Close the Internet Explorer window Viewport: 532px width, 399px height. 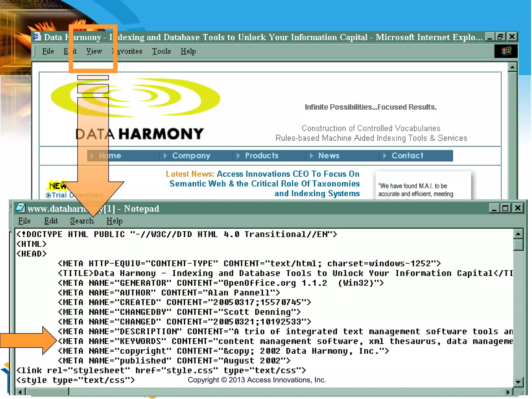pos(512,37)
